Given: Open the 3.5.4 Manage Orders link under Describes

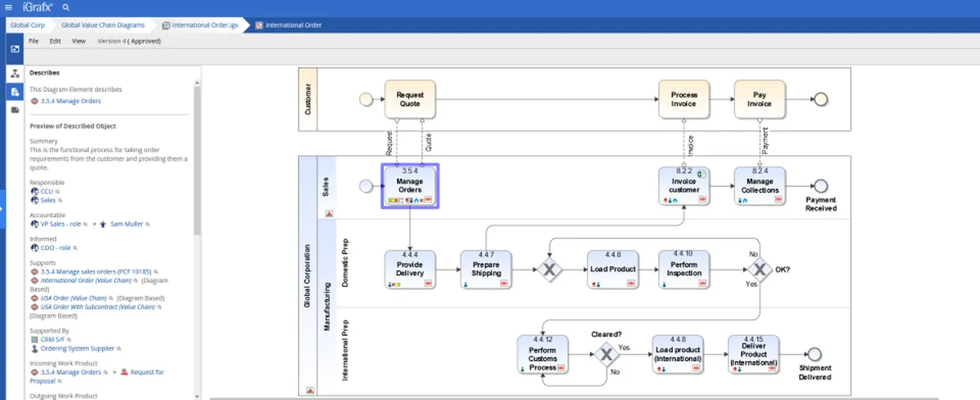Looking at the screenshot, I should click(x=70, y=101).
